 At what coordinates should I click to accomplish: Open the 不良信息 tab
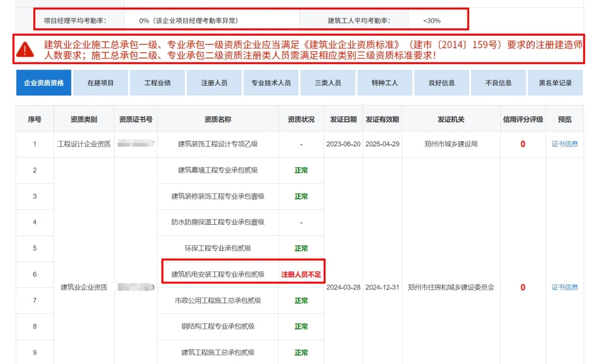point(498,83)
